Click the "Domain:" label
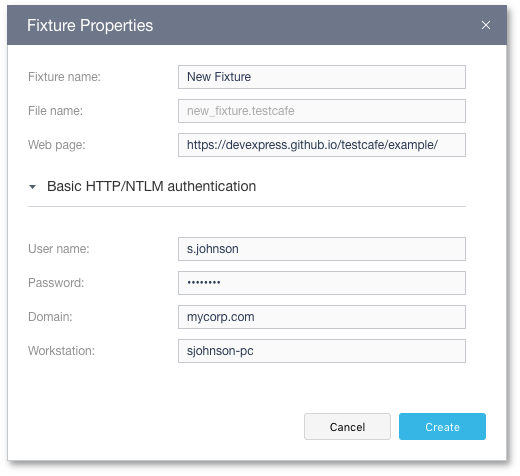This screenshot has width=520, height=476. click(50, 317)
